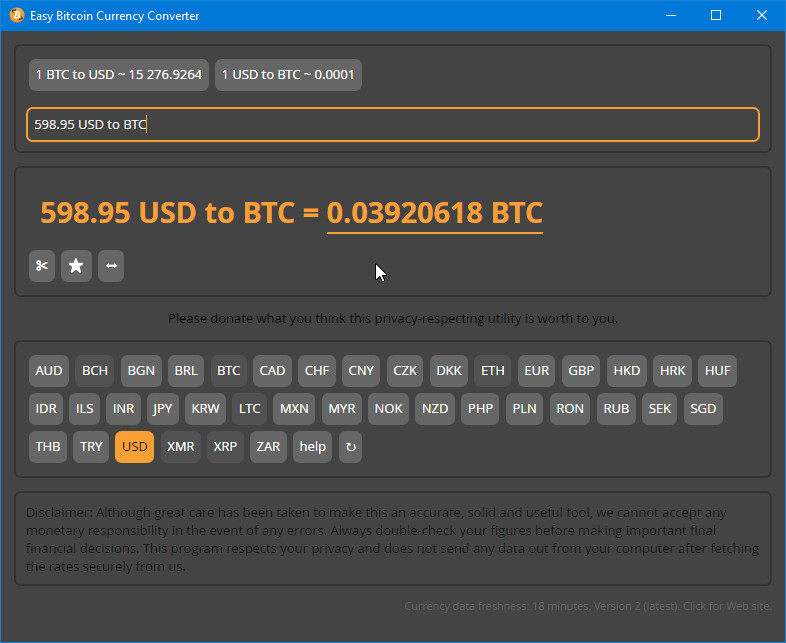Select the THB currency button

[48, 447]
